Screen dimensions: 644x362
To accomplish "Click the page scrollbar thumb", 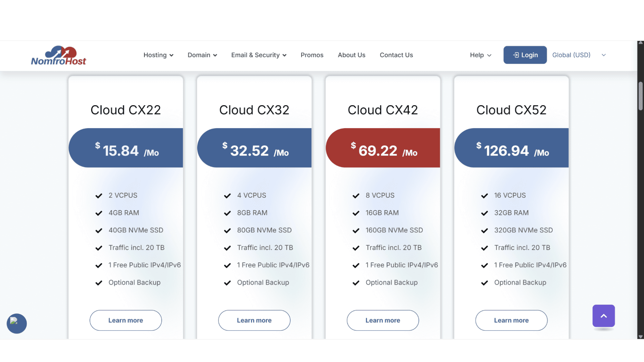I will (640, 96).
